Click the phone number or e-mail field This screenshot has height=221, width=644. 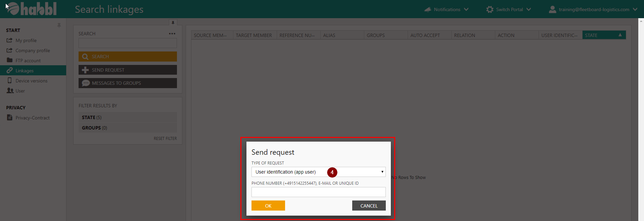click(x=318, y=192)
